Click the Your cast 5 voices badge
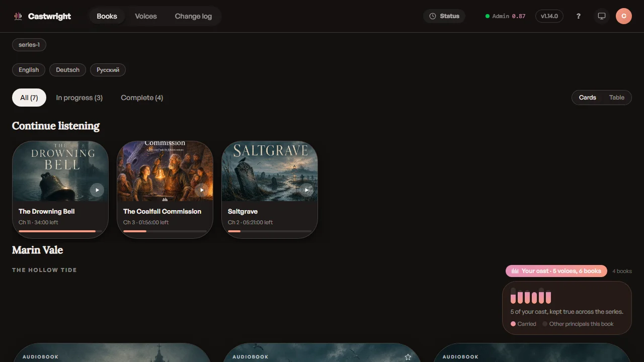This screenshot has height=362, width=644. click(556, 271)
